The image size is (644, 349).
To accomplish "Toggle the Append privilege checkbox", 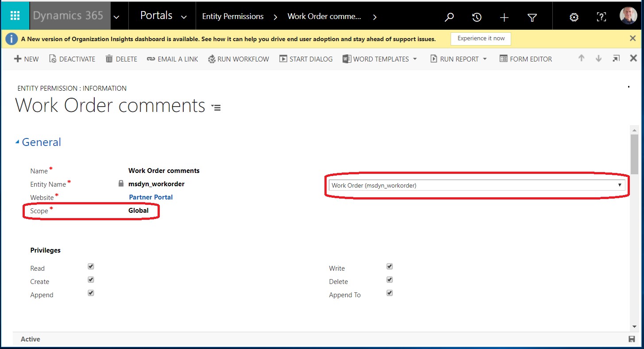I will click(x=91, y=293).
